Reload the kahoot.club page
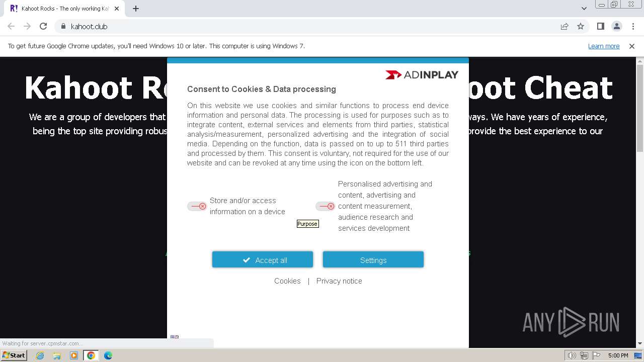 [x=43, y=26]
